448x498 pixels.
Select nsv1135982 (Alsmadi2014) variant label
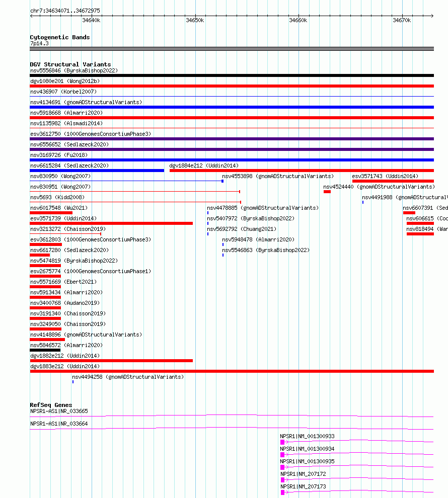66,123
